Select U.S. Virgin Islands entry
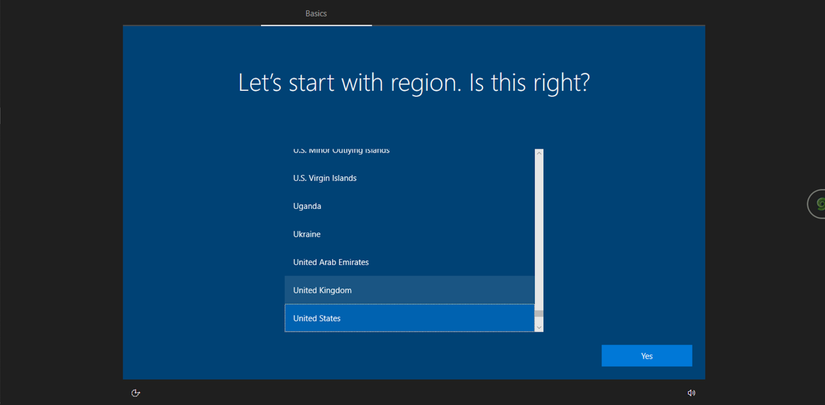825x405 pixels. [x=409, y=178]
